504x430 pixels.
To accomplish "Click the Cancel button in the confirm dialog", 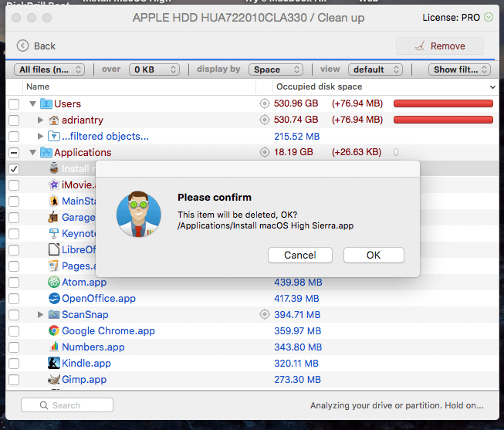I will tap(300, 255).
